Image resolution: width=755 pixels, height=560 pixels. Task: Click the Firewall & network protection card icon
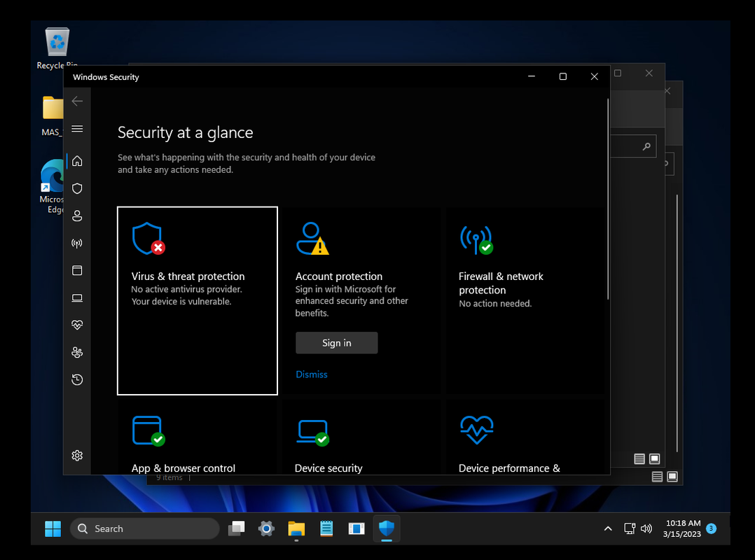coord(476,239)
